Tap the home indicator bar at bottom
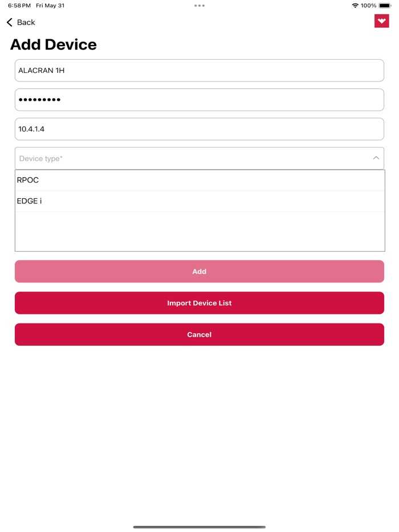Viewport: 399px width, 532px height. pyautogui.click(x=199, y=526)
